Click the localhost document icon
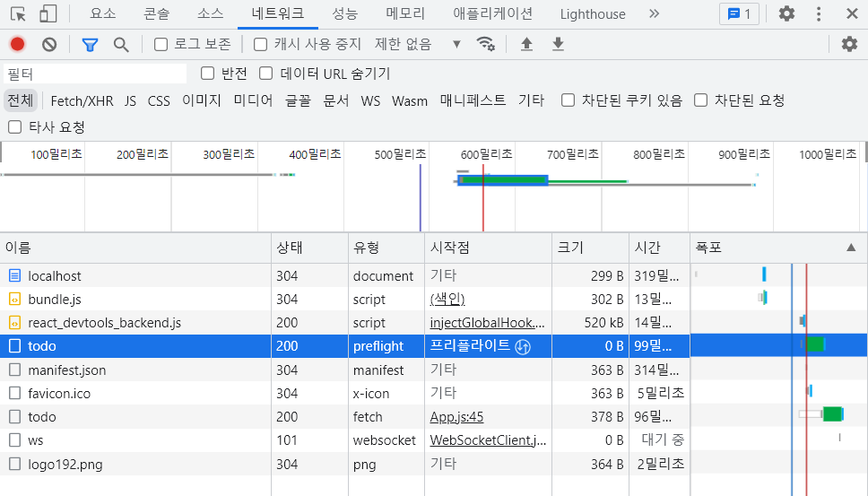 (x=15, y=275)
